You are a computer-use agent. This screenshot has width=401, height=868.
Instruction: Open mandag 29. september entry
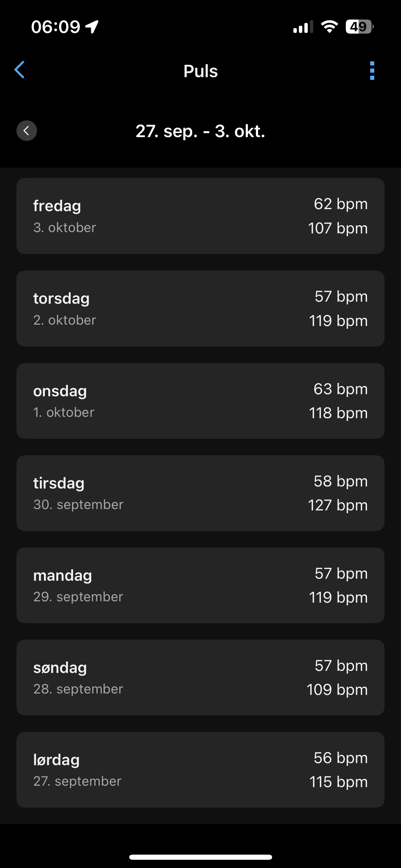pos(200,585)
